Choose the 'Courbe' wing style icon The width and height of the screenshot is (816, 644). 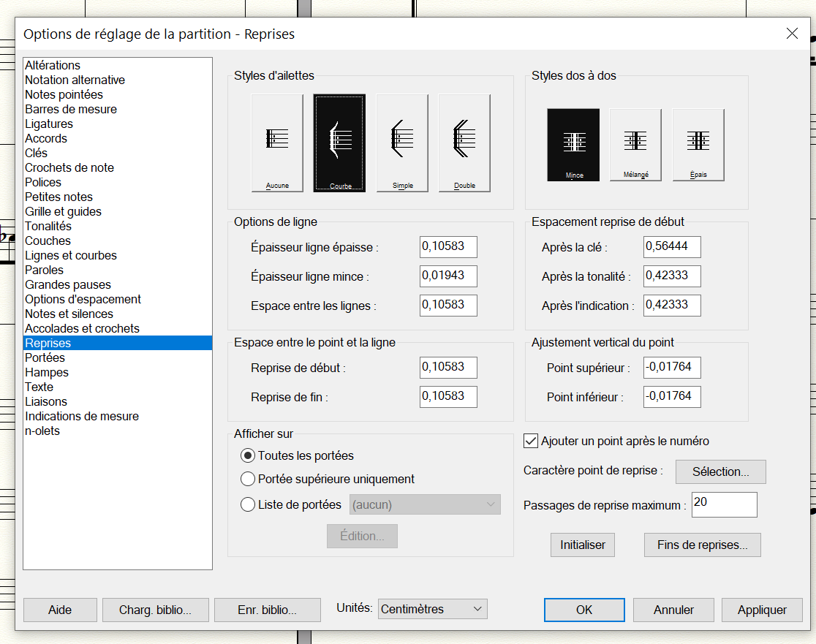(339, 143)
